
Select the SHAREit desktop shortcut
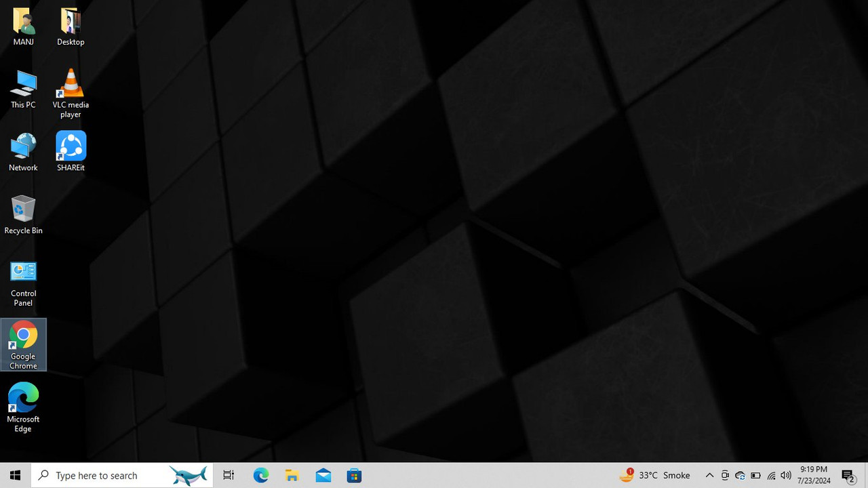pyautogui.click(x=71, y=152)
